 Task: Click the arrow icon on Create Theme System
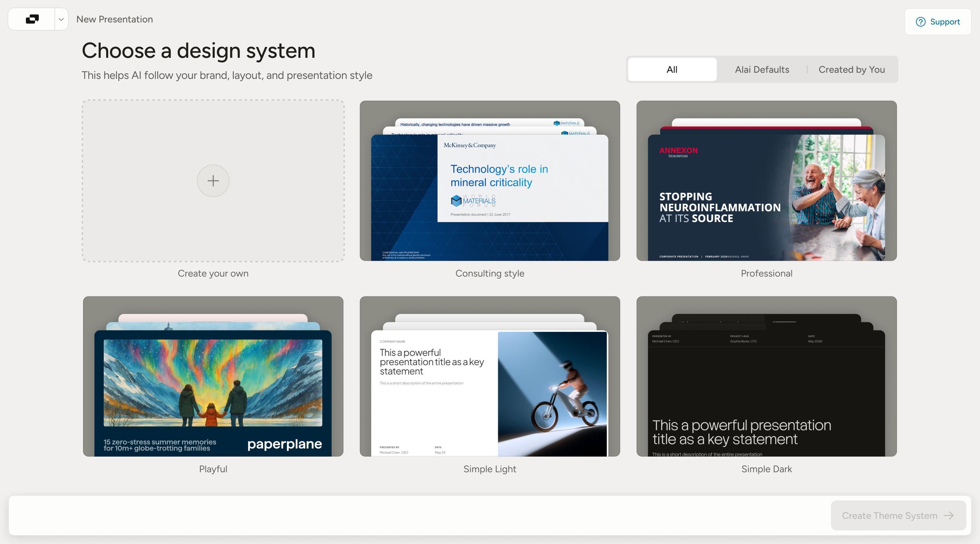pyautogui.click(x=949, y=515)
